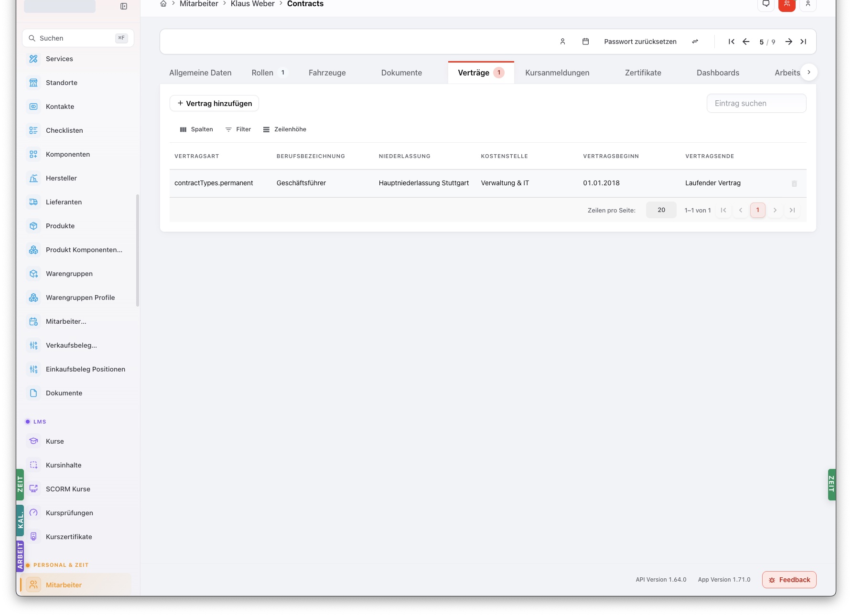Jump to last employee record
This screenshot has width=852, height=616.
(803, 42)
